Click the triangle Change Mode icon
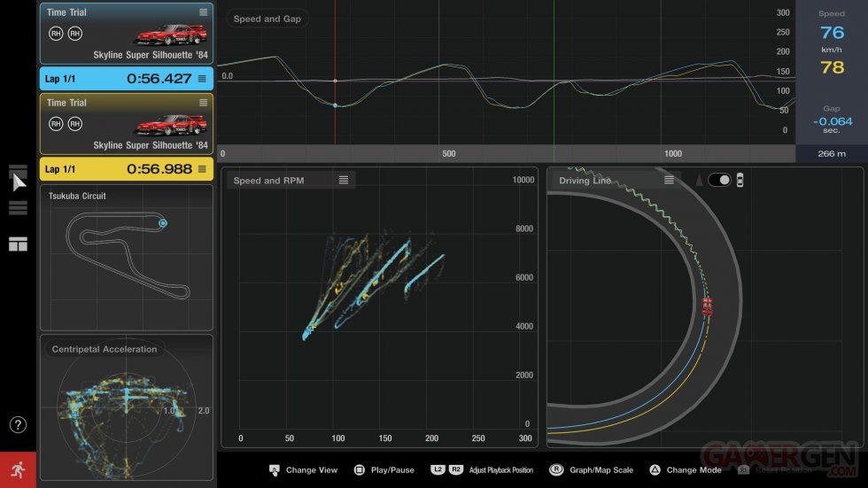Image resolution: width=868 pixels, height=488 pixels. click(x=654, y=469)
